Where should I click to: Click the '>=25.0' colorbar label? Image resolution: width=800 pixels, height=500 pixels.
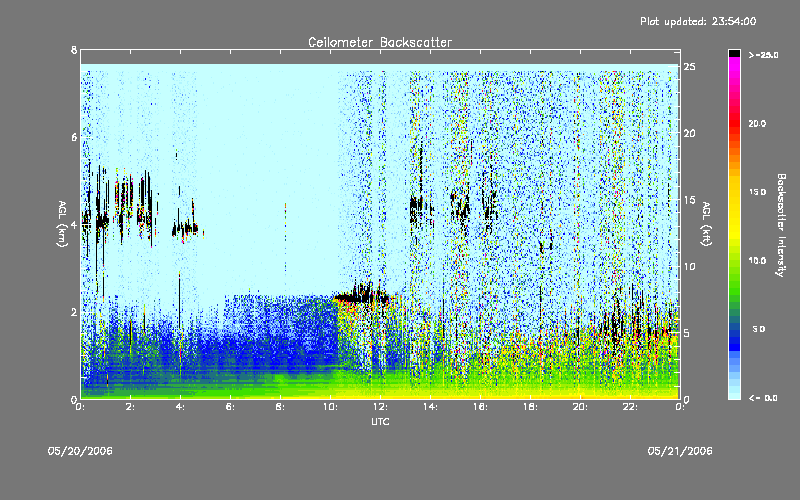coord(763,55)
